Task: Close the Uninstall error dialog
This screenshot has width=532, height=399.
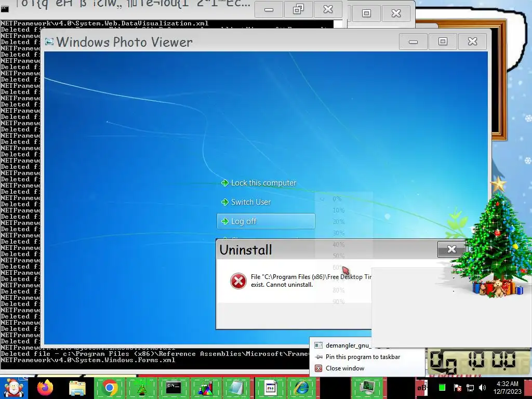Action: tap(451, 249)
